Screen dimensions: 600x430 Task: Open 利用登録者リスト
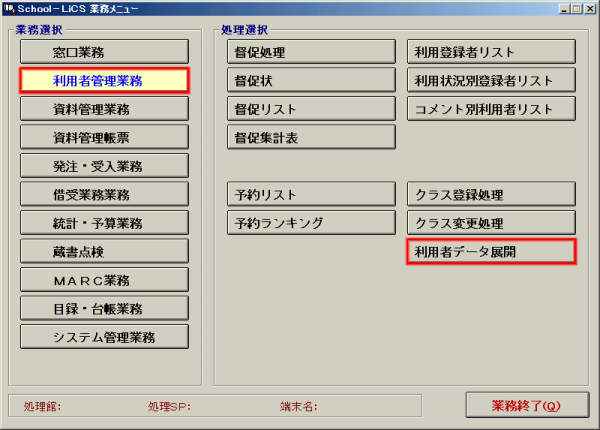pos(491,52)
